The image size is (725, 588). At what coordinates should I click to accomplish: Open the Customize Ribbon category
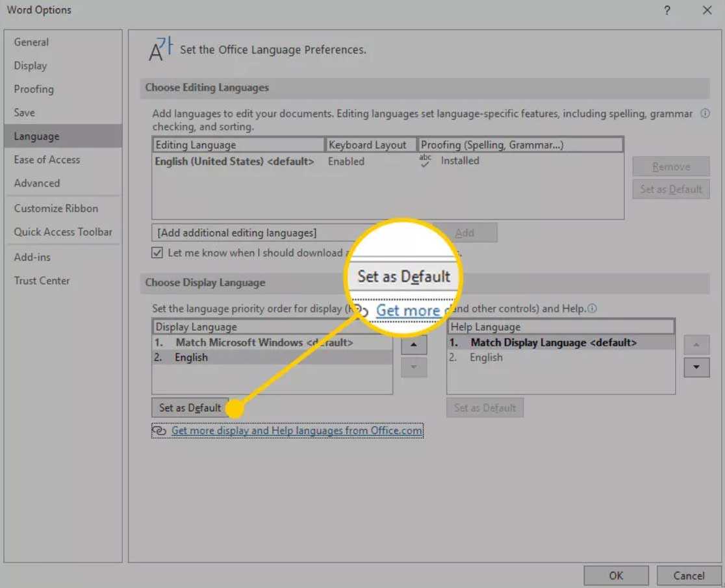tap(56, 209)
